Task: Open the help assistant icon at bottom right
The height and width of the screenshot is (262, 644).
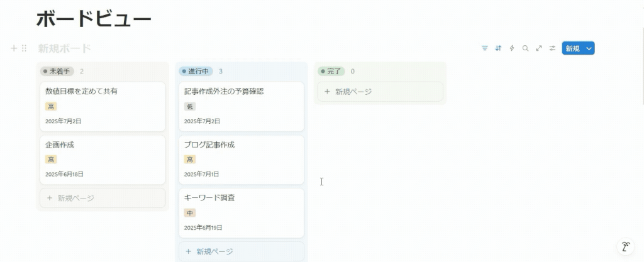Action: coord(626,246)
